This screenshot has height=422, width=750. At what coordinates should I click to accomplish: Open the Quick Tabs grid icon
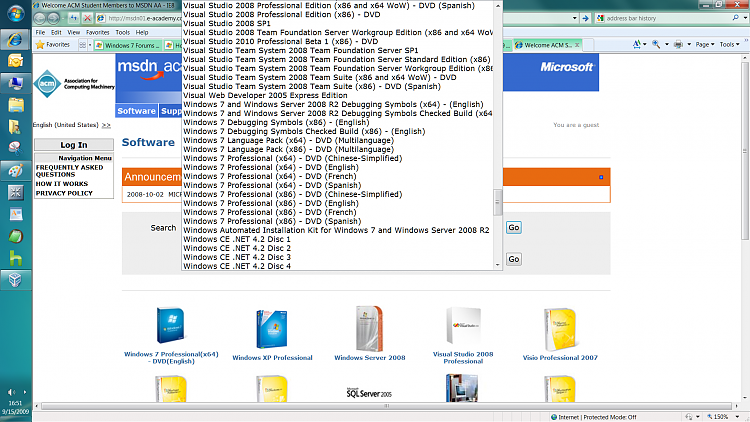[x=82, y=45]
